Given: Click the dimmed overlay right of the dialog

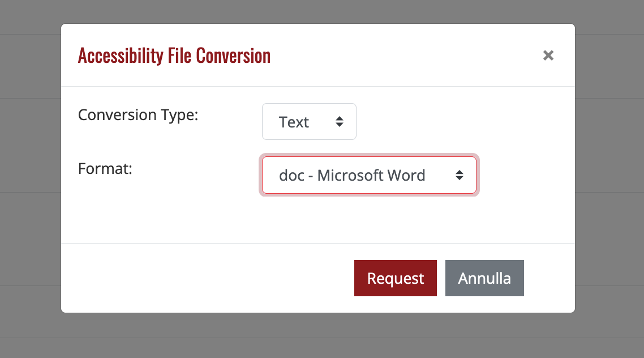Looking at the screenshot, I should (x=609, y=170).
